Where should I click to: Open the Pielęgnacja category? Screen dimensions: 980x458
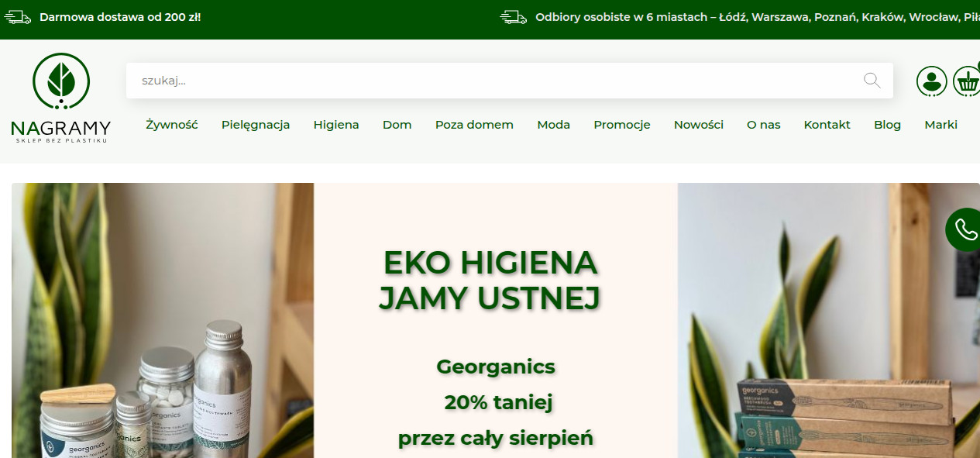tap(256, 125)
